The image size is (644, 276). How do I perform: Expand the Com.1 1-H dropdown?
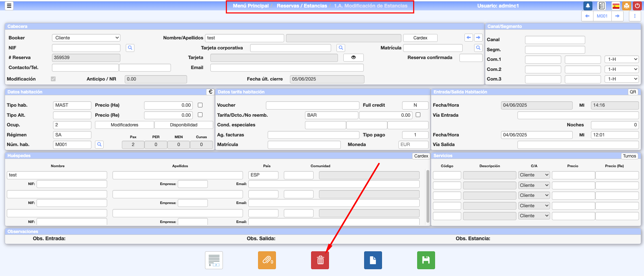click(x=622, y=59)
